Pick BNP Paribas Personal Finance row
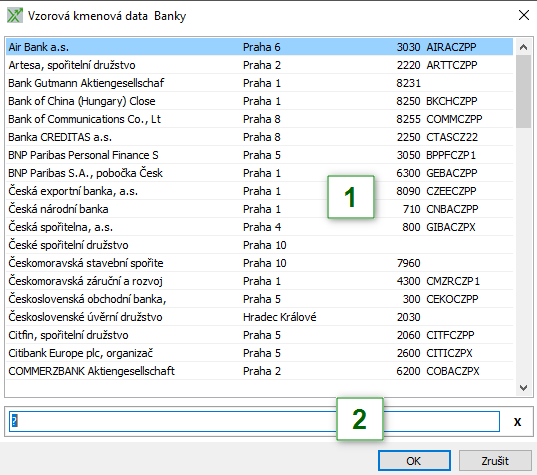 259,155
